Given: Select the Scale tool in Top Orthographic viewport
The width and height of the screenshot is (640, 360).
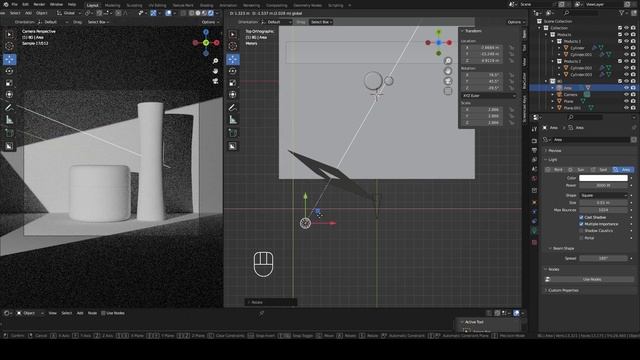Looking at the screenshot, I should coord(233,83).
